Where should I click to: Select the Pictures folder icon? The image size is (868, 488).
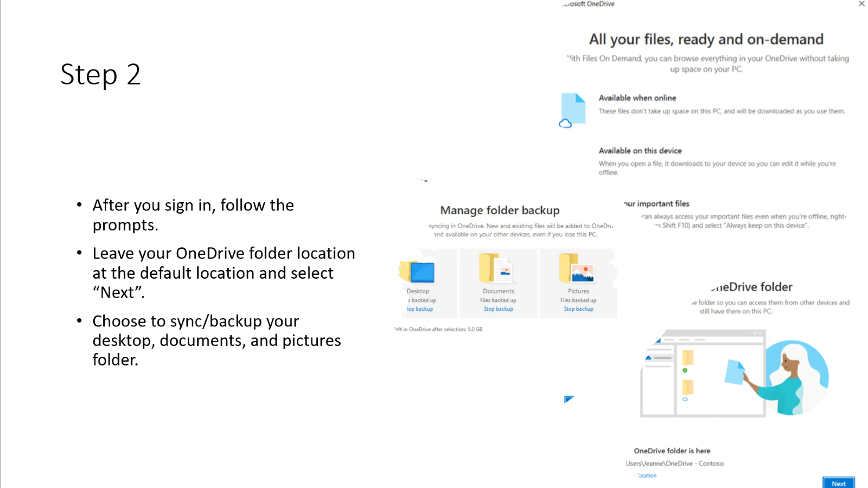click(577, 268)
